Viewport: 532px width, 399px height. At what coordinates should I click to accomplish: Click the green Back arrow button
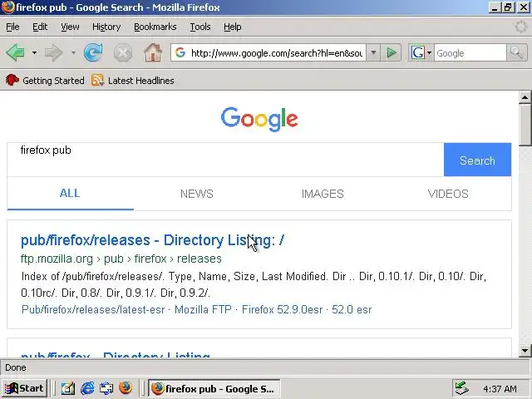16,53
